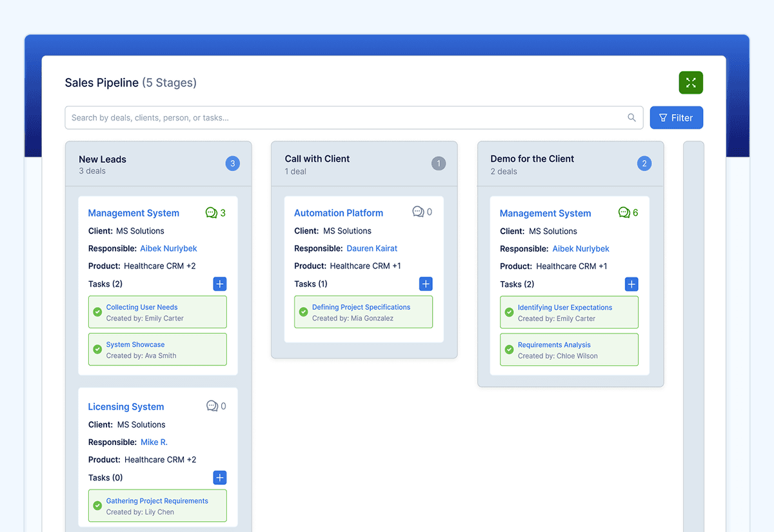774x532 pixels.
Task: Open comments on Licensing System card
Action: [216, 406]
